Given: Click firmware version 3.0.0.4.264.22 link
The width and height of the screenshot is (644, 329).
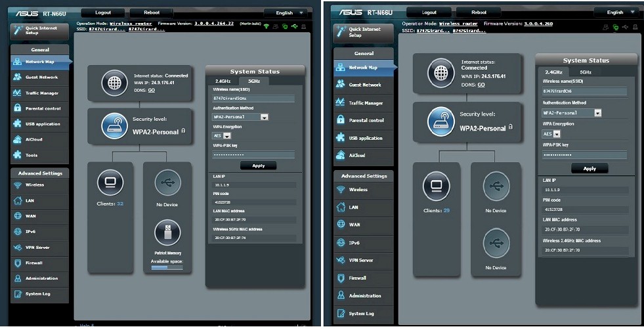Looking at the screenshot, I should click(214, 24).
